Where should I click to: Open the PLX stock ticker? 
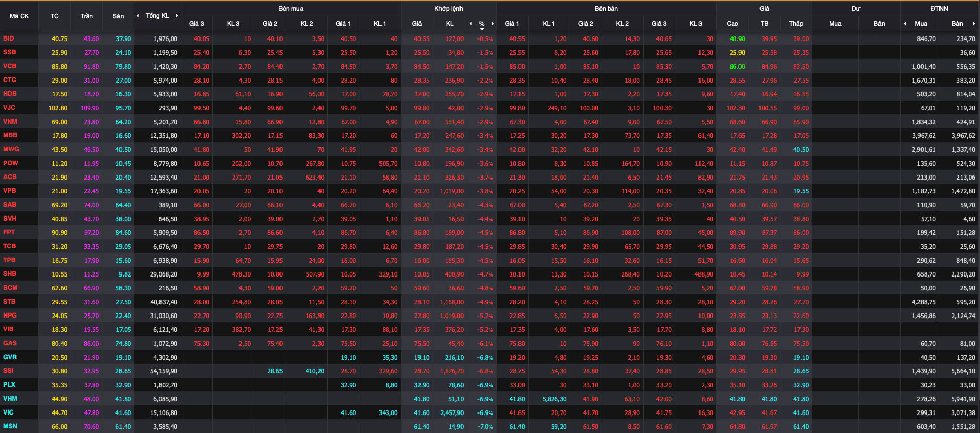click(x=9, y=385)
